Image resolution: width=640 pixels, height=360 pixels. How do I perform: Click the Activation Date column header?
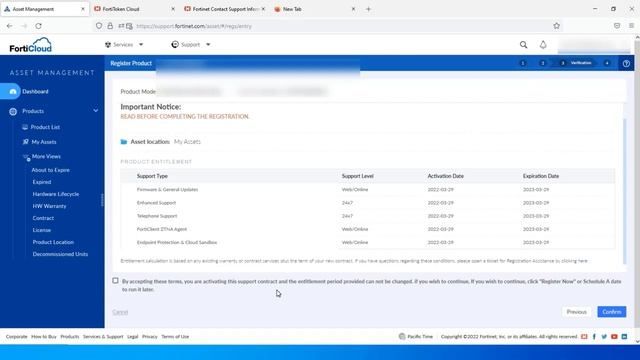click(x=445, y=176)
